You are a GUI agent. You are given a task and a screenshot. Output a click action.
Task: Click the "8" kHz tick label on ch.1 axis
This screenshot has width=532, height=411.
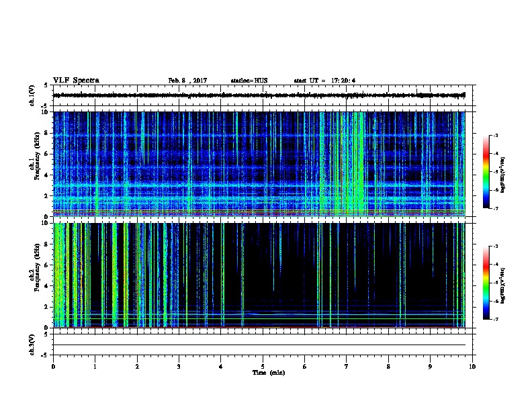(x=46, y=133)
